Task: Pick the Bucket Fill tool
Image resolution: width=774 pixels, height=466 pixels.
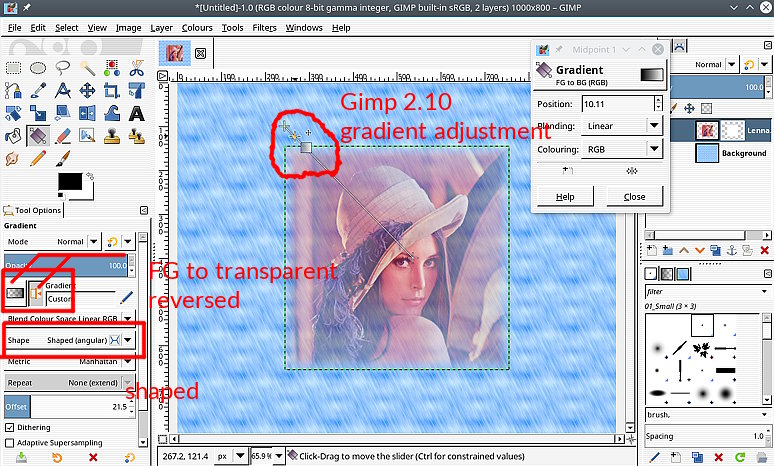Action: [x=13, y=136]
